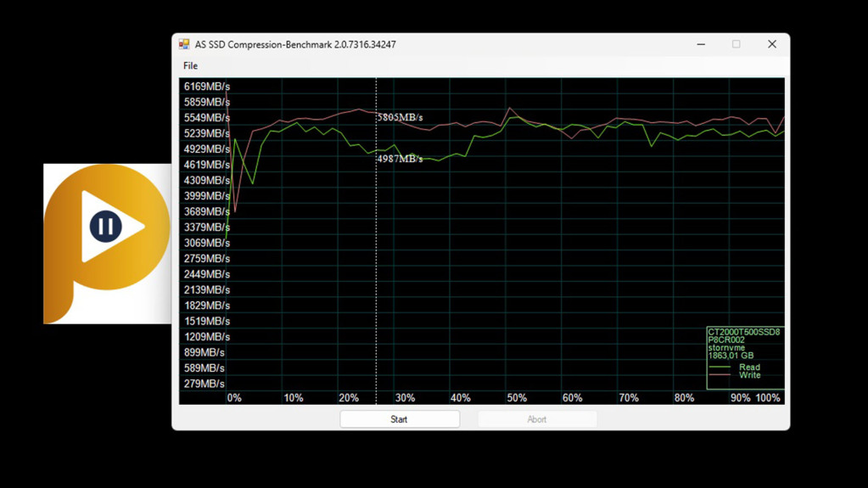Open the File menu

190,65
